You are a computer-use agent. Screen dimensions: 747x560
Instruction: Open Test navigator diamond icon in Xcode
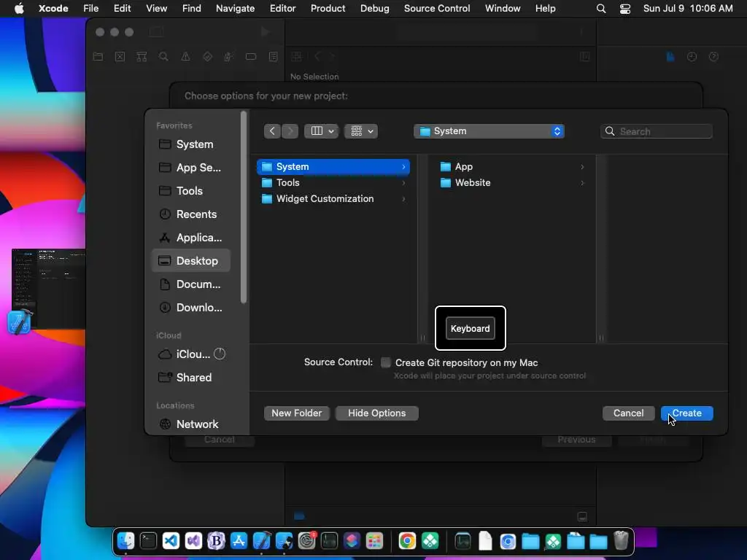(x=207, y=57)
